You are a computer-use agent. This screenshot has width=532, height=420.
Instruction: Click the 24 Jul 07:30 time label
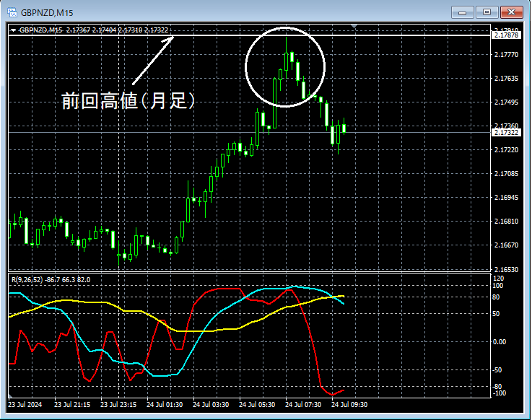(303, 404)
